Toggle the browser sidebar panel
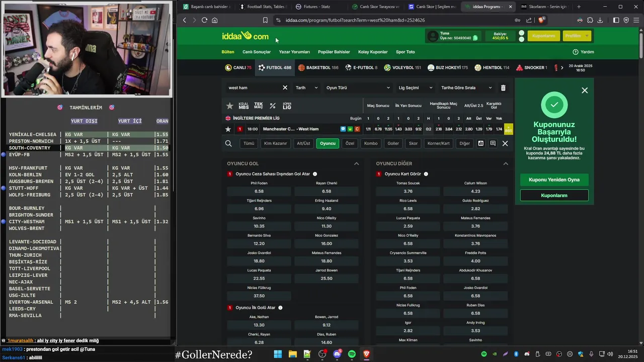This screenshot has width=644, height=362. click(x=616, y=20)
